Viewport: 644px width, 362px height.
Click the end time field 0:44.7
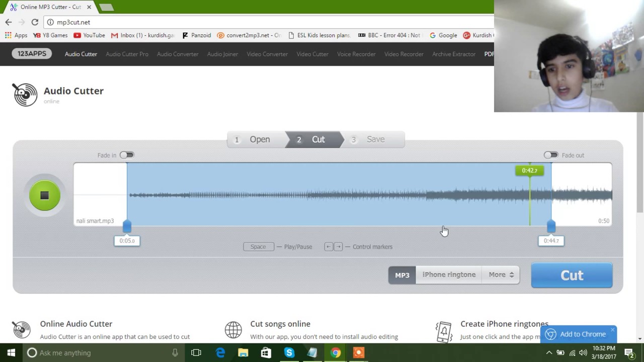[x=551, y=241]
